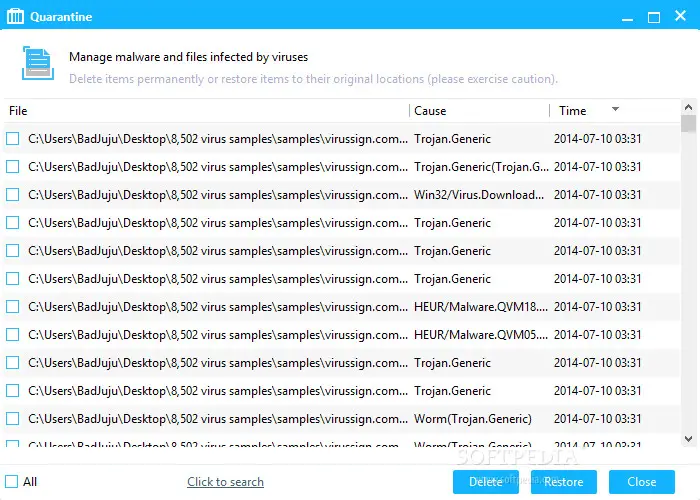Click the quarantine document icon beside the heading

point(38,63)
